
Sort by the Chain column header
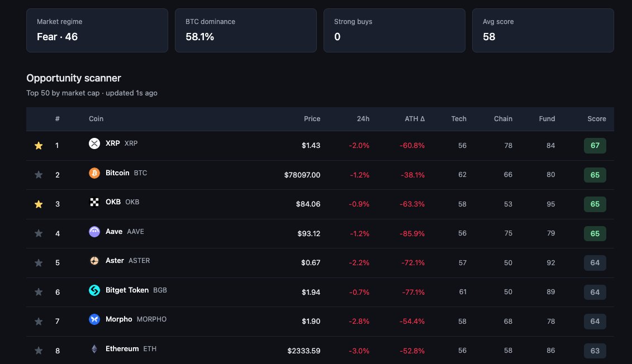[503, 119]
